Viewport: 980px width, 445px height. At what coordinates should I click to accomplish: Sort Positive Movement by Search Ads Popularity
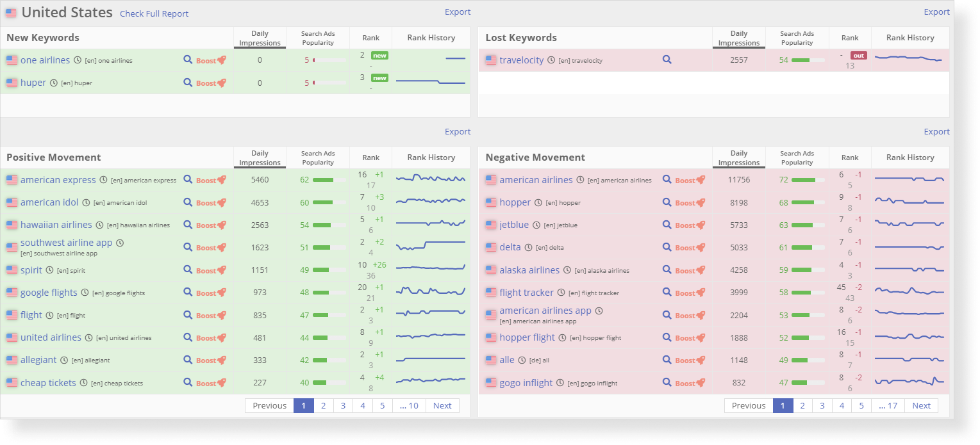point(318,158)
